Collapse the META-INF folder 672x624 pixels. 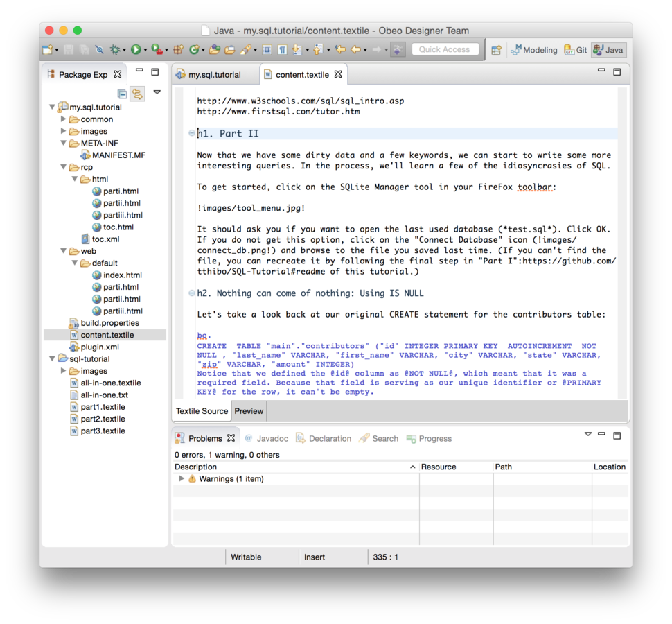click(x=64, y=143)
